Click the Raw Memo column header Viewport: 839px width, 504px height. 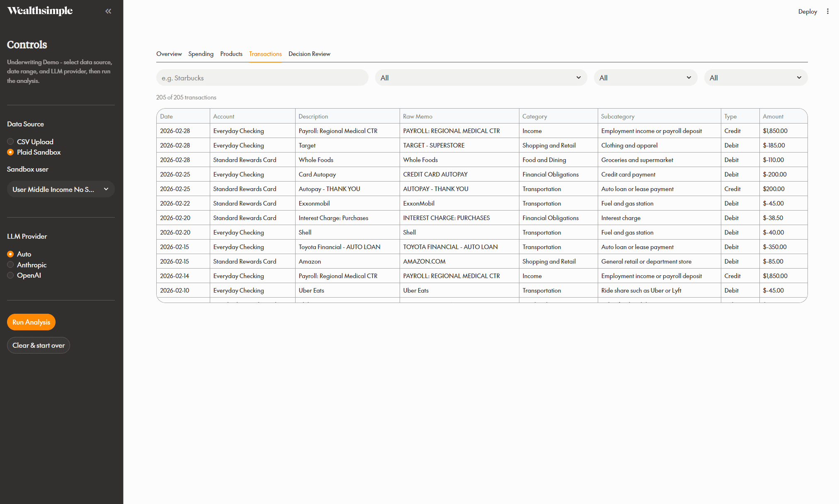459,116
